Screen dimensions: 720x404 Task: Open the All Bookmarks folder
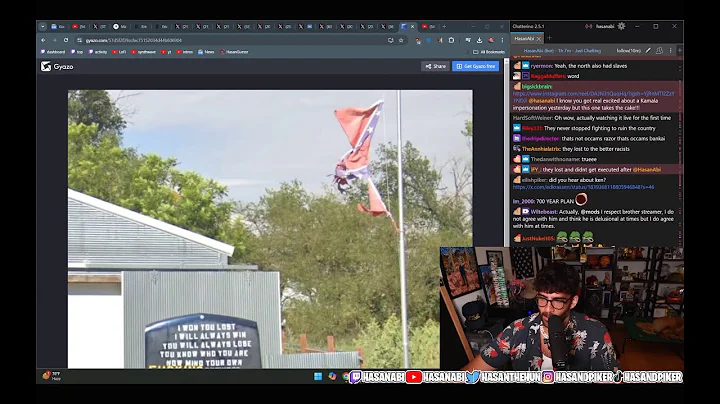pos(489,52)
